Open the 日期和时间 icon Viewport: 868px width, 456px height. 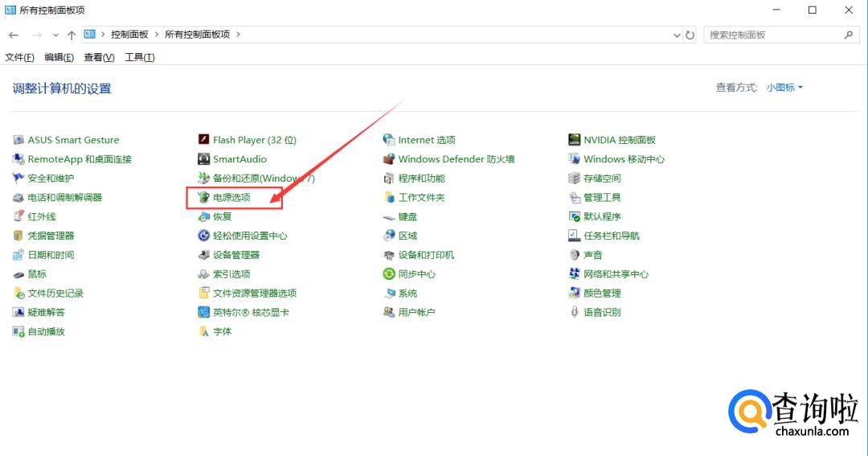[18, 255]
